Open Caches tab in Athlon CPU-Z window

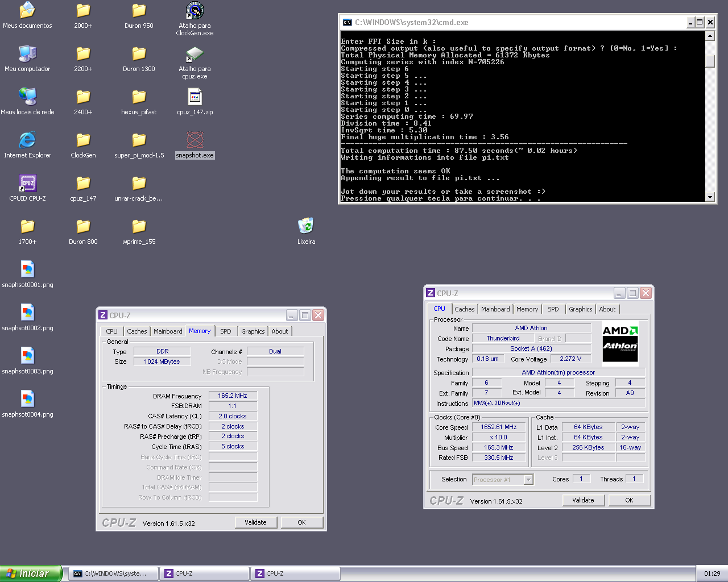[x=465, y=309]
